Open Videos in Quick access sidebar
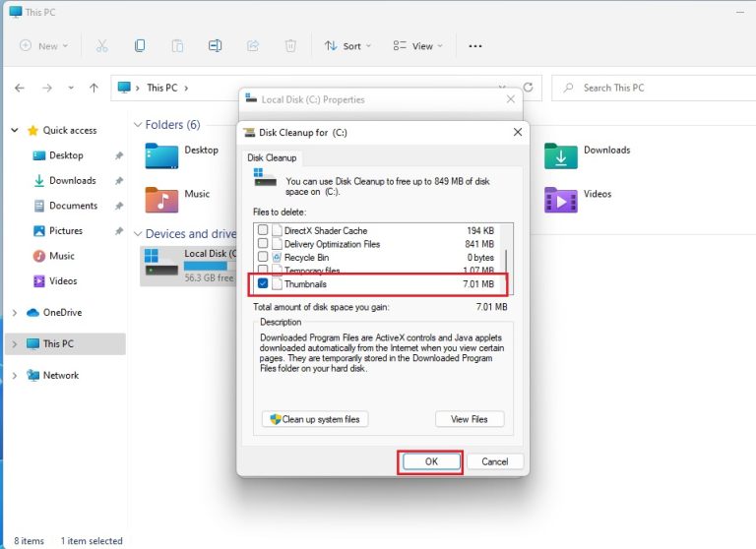Image resolution: width=756 pixels, height=549 pixels. coord(63,280)
